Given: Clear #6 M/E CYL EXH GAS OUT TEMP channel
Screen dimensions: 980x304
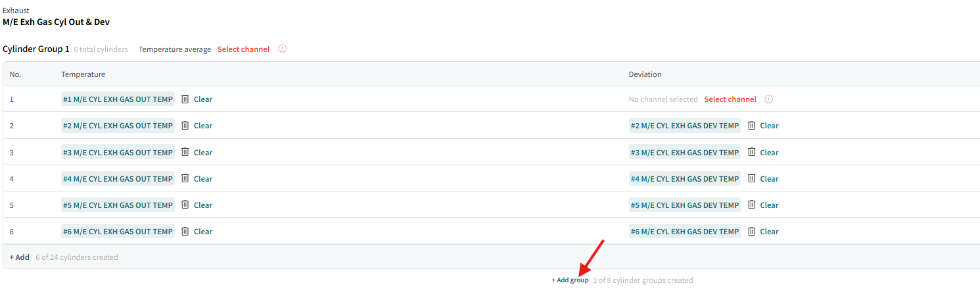Looking at the screenshot, I should [203, 231].
